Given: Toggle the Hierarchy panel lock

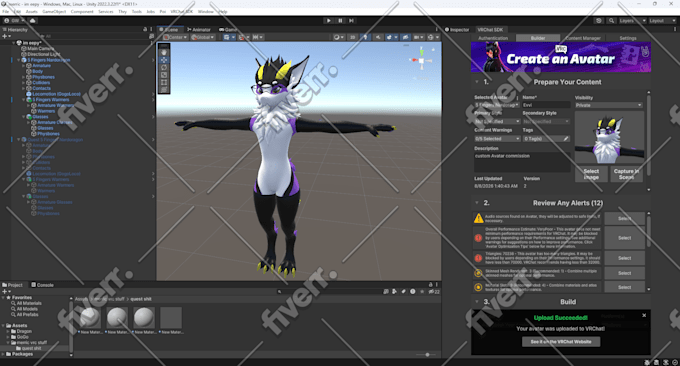Looking at the screenshot, I should [x=145, y=29].
